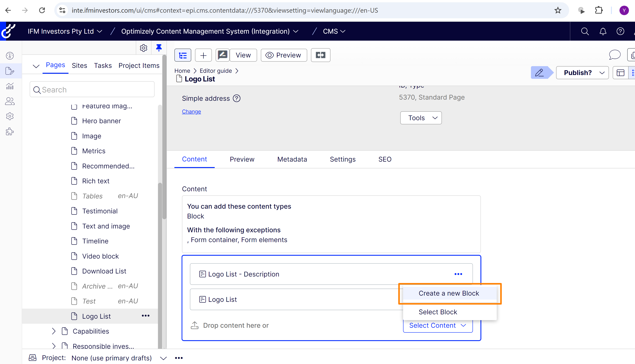Image resolution: width=635 pixels, height=364 pixels.
Task: Open the help question mark icon
Action: [x=620, y=31]
